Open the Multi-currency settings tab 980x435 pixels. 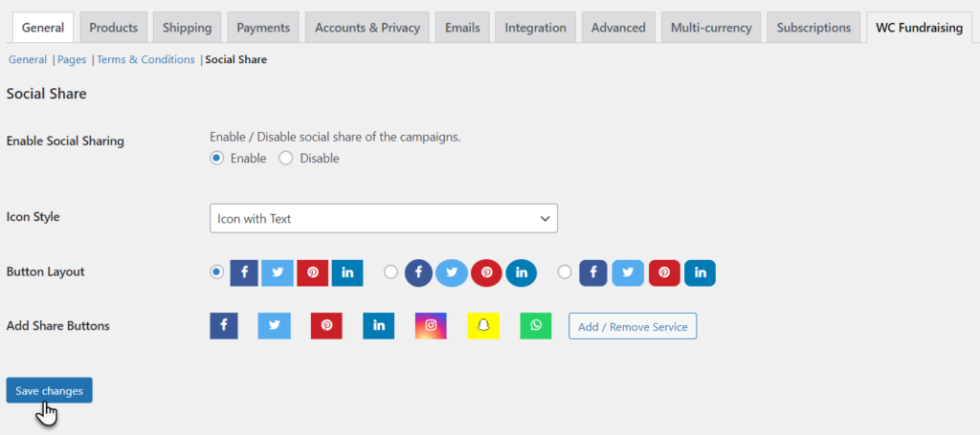click(711, 28)
